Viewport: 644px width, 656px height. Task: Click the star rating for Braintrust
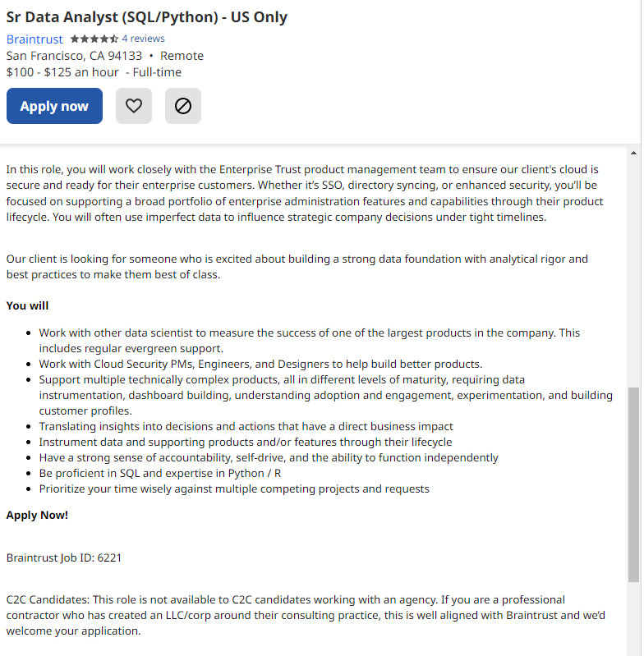tap(94, 39)
